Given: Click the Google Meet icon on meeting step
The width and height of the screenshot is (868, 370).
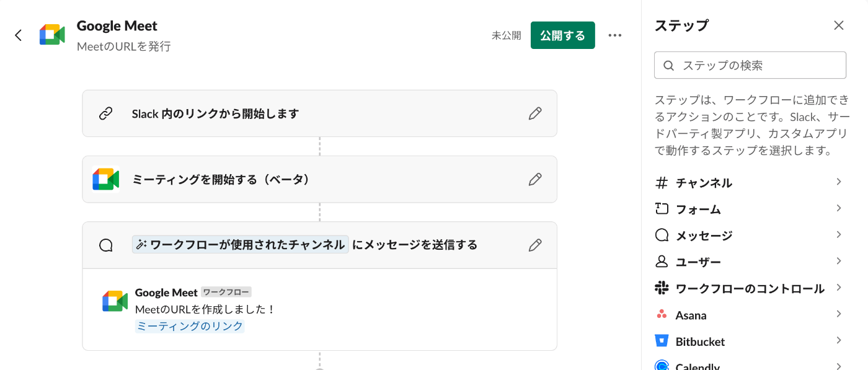Looking at the screenshot, I should (x=106, y=179).
